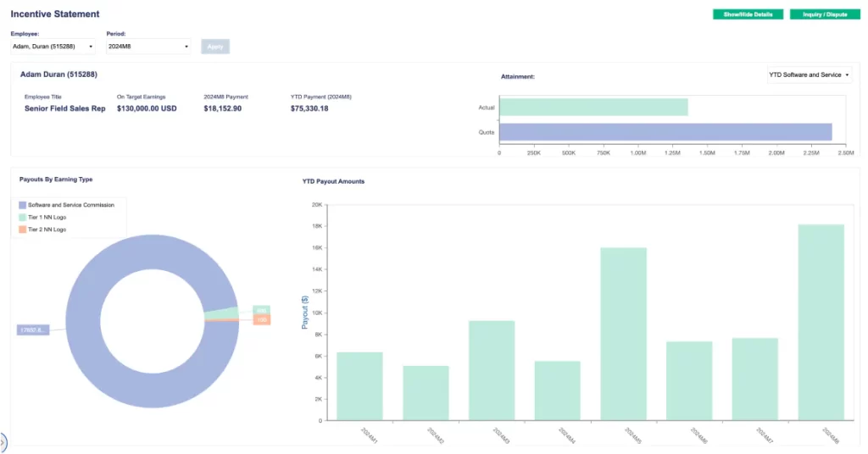Click the orange 100 donut label

coord(261,320)
